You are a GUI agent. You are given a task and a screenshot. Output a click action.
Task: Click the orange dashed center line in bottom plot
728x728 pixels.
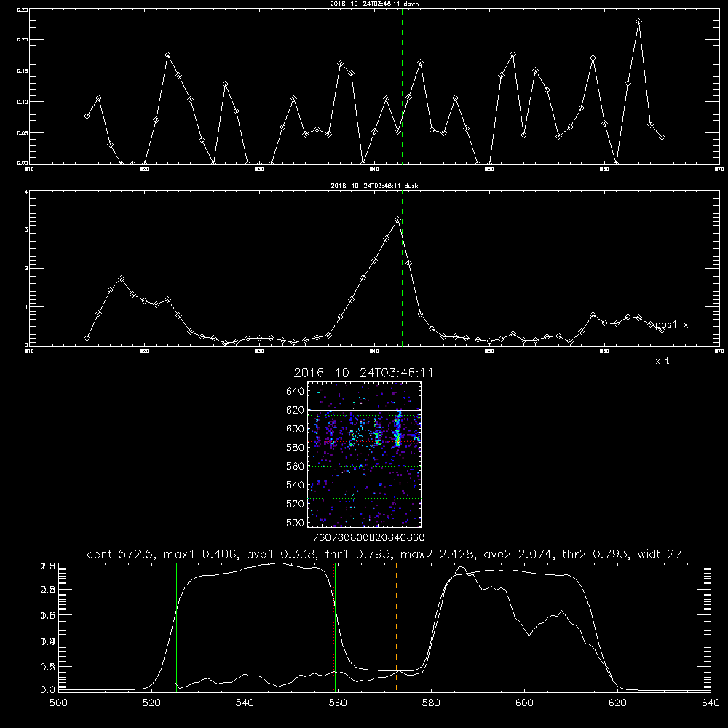[396, 627]
